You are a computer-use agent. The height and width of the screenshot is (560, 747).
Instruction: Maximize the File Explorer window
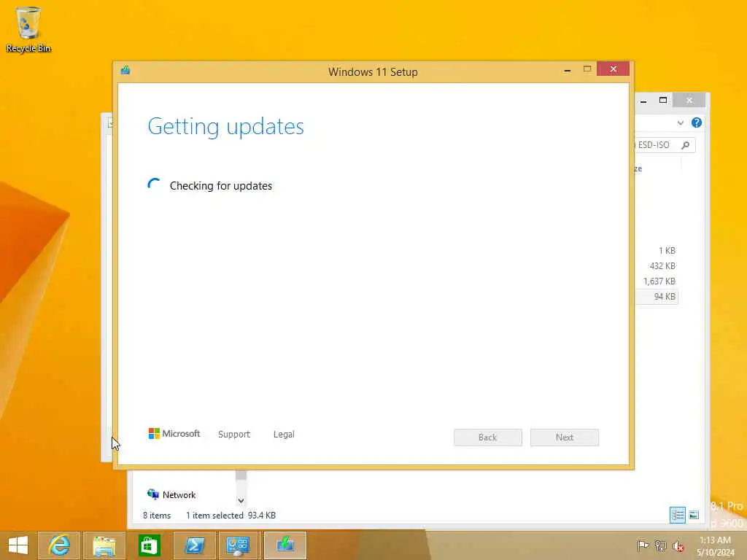pyautogui.click(x=662, y=100)
